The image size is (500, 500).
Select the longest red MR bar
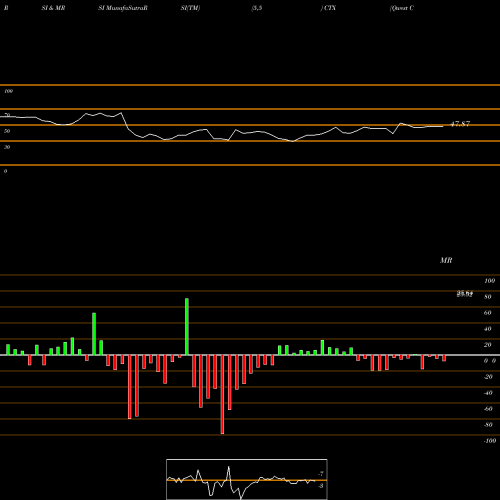pos(222,394)
